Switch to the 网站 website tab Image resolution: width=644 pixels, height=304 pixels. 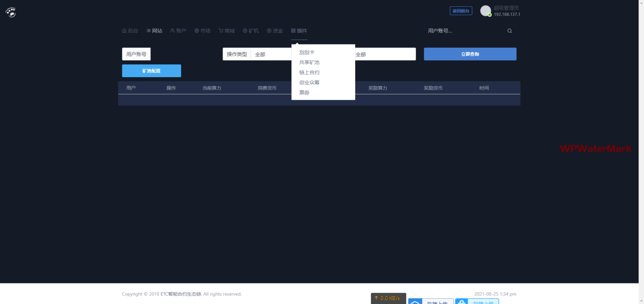pyautogui.click(x=154, y=31)
